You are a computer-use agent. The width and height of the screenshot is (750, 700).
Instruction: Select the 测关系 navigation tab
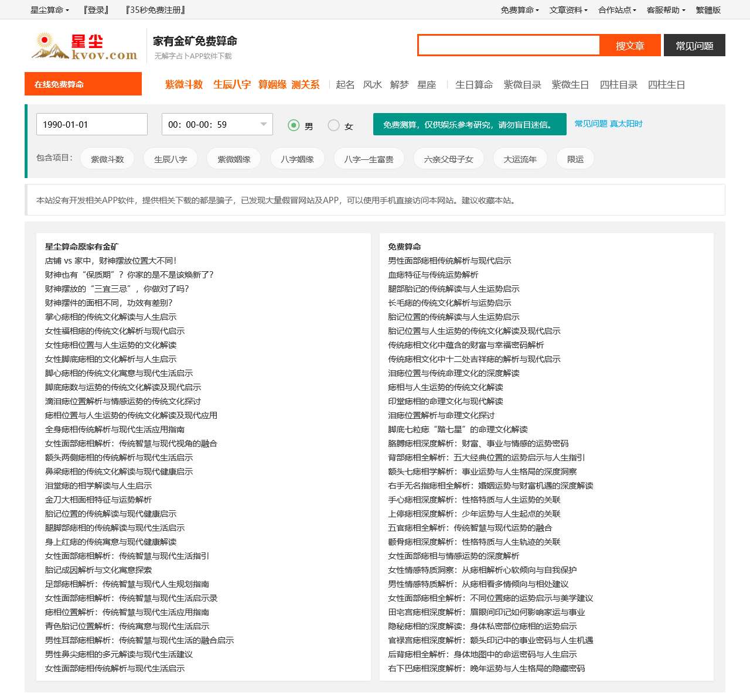click(x=306, y=84)
